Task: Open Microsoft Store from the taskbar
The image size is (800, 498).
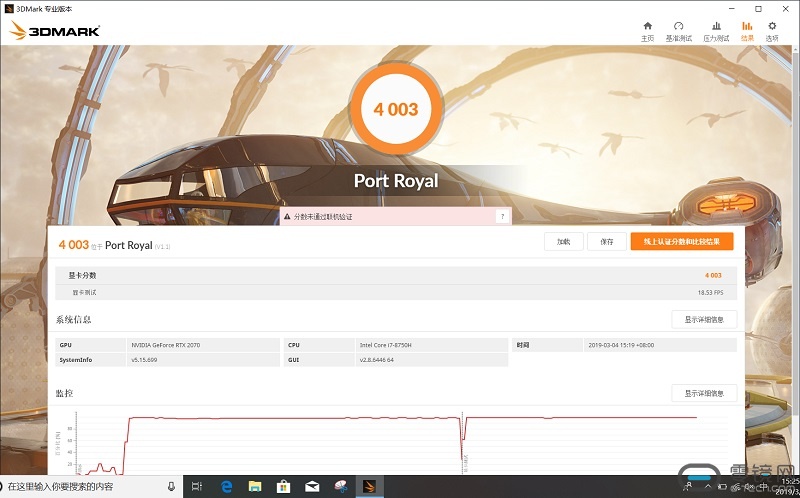Action: [x=283, y=487]
